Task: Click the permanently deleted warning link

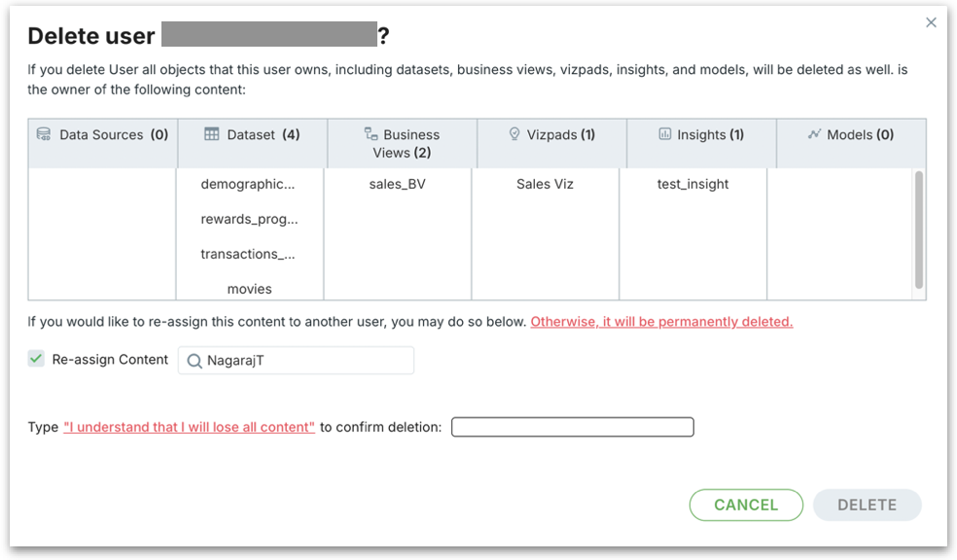Action: (x=661, y=322)
